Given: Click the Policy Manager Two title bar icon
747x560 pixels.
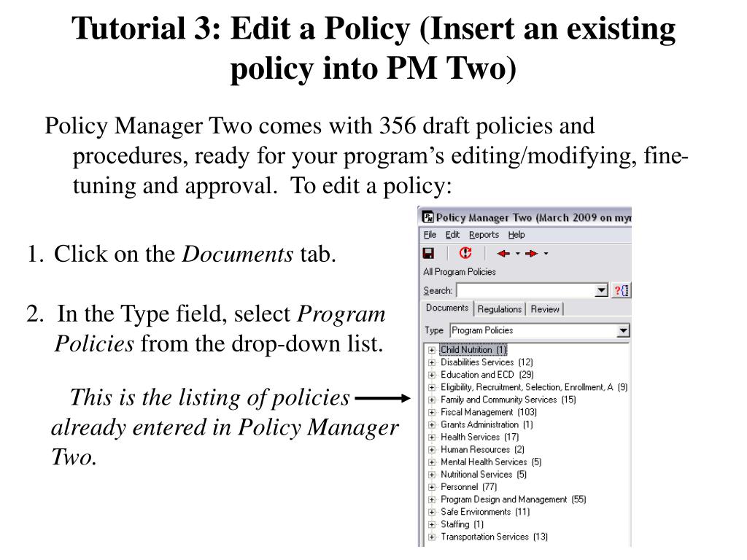Looking at the screenshot, I should coord(428,217).
